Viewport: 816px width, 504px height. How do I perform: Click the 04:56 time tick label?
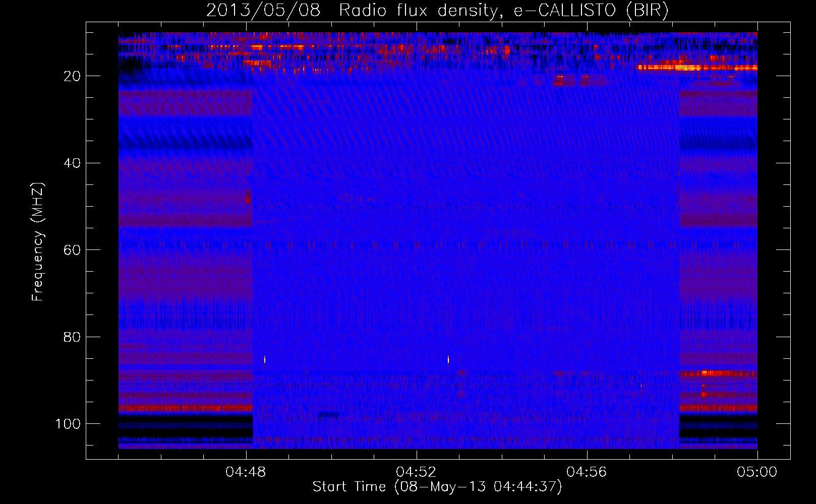[587, 472]
